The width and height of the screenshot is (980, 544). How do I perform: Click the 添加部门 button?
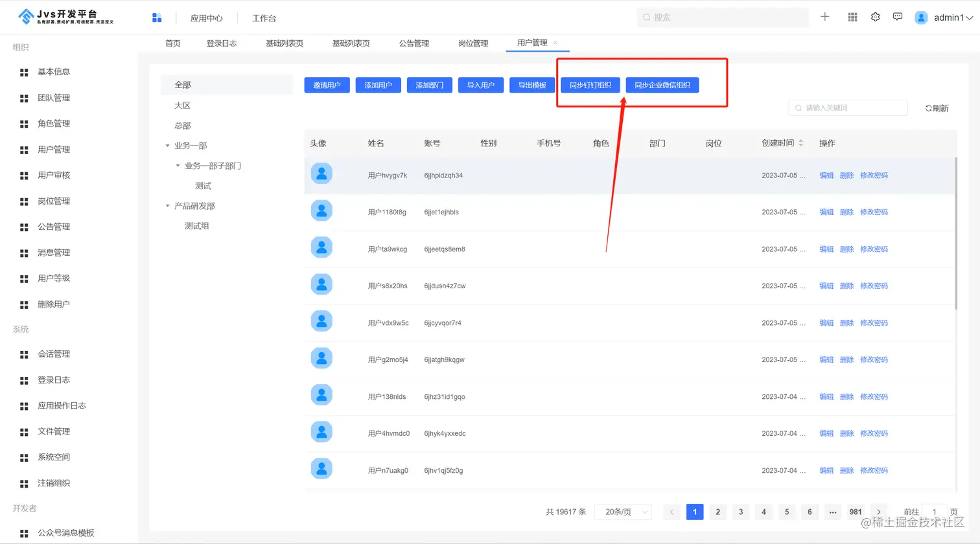[430, 85]
